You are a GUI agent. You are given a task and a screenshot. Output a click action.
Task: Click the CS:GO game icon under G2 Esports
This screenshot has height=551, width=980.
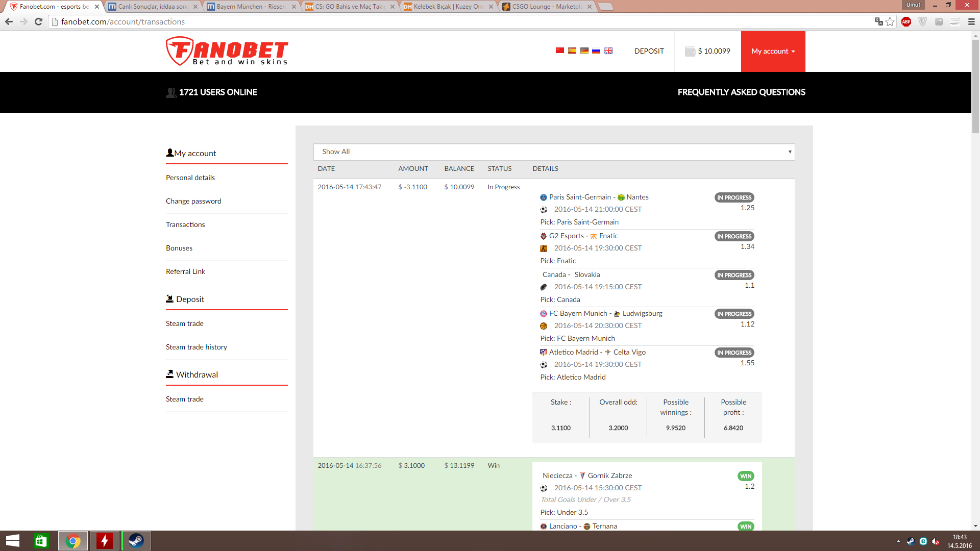pyautogui.click(x=544, y=248)
